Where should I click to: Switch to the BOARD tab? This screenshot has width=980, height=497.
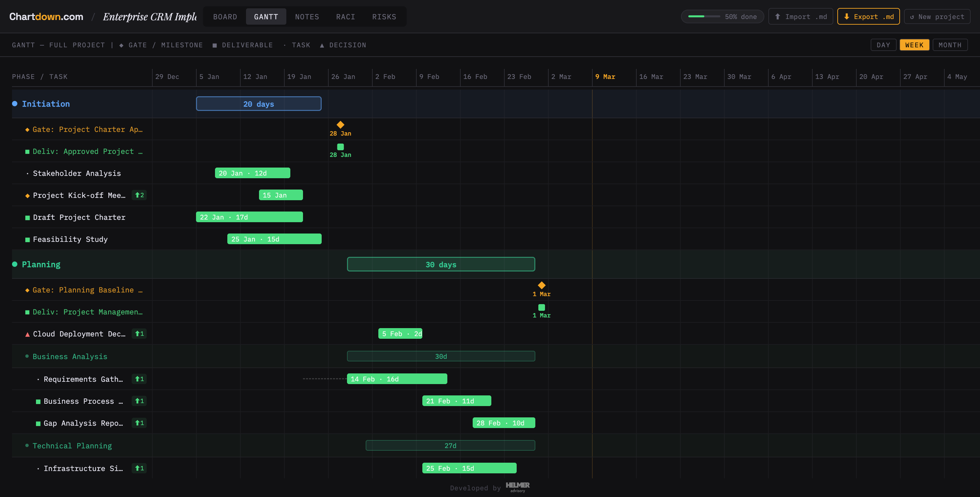coord(225,16)
